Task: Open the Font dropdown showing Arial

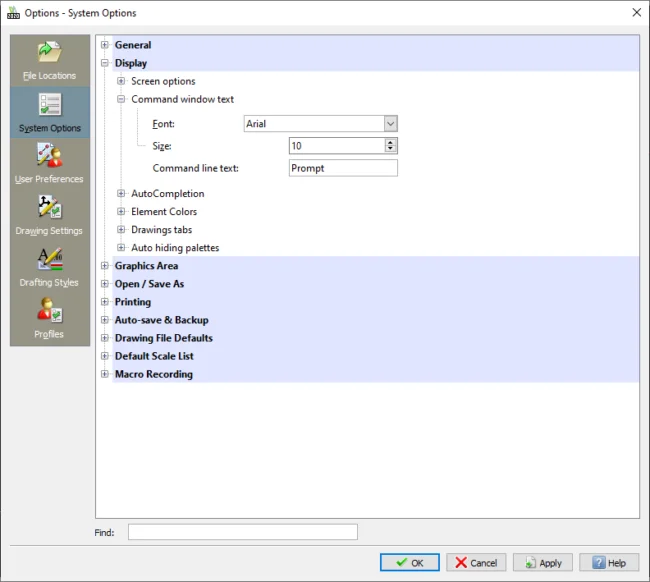Action: tap(390, 124)
